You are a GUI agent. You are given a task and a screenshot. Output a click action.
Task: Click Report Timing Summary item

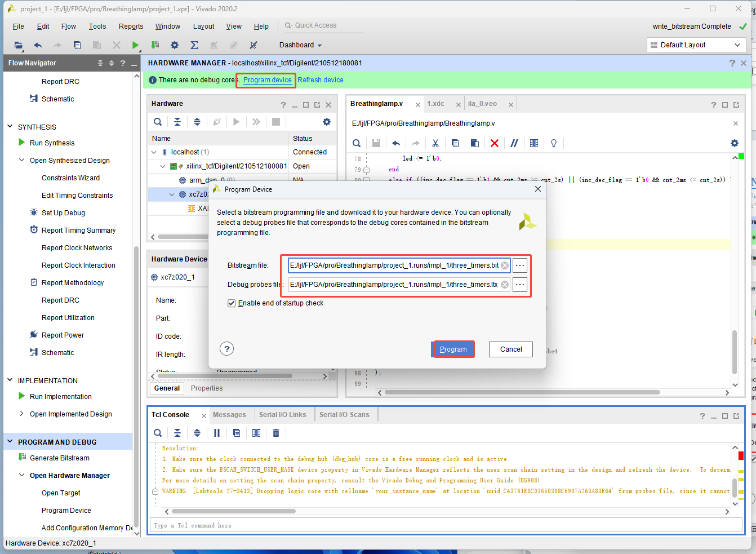tap(78, 231)
